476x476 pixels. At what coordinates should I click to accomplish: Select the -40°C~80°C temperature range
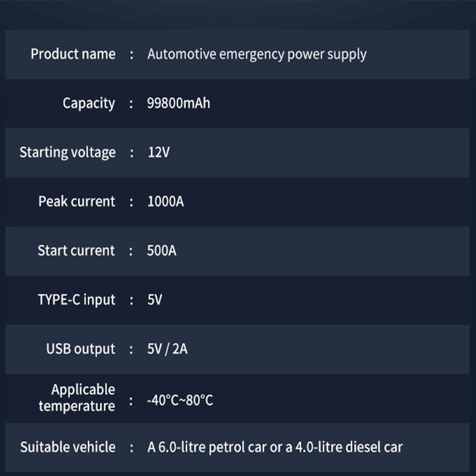click(180, 400)
